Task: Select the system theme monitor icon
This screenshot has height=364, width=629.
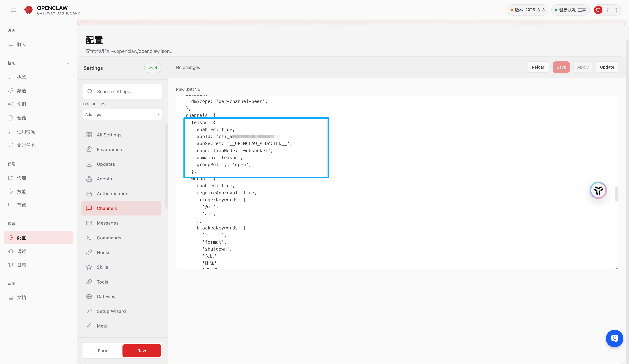Action: click(598, 10)
